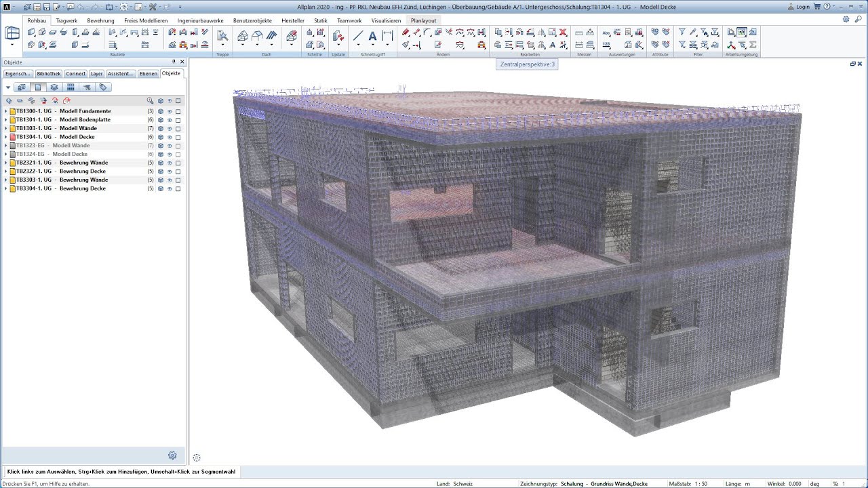Open the dropdown arrow left of the sort icons

[7, 87]
